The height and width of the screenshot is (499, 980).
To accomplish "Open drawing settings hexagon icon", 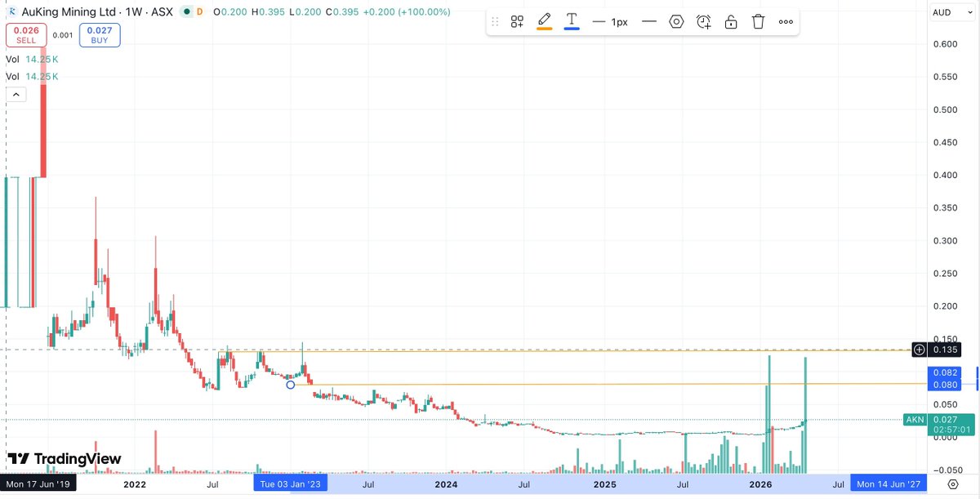I will (x=676, y=22).
